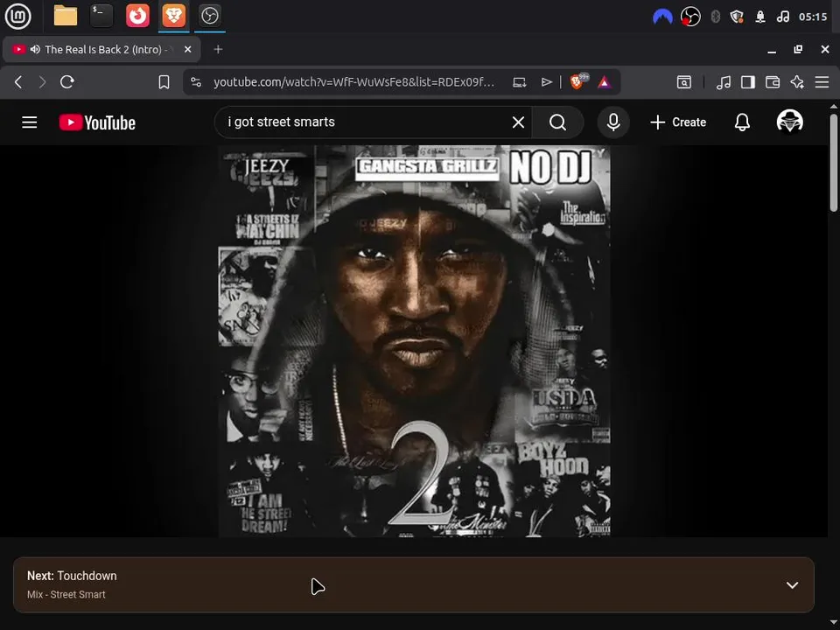Image resolution: width=840 pixels, height=630 pixels.
Task: Open the Brave main hamburger menu
Action: coord(822,82)
